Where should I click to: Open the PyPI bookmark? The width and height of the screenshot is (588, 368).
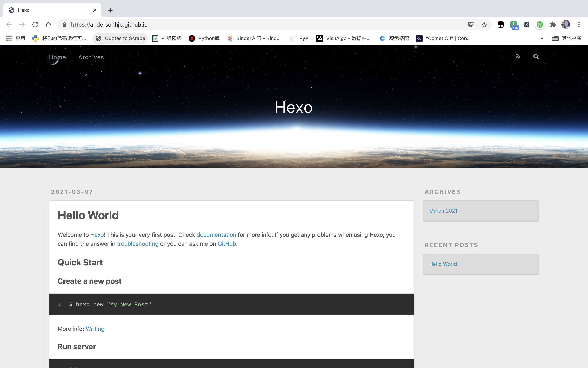pos(299,38)
